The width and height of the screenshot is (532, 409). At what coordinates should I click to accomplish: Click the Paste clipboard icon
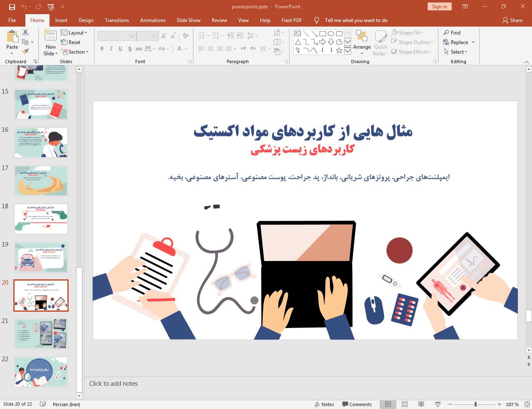pyautogui.click(x=12, y=37)
